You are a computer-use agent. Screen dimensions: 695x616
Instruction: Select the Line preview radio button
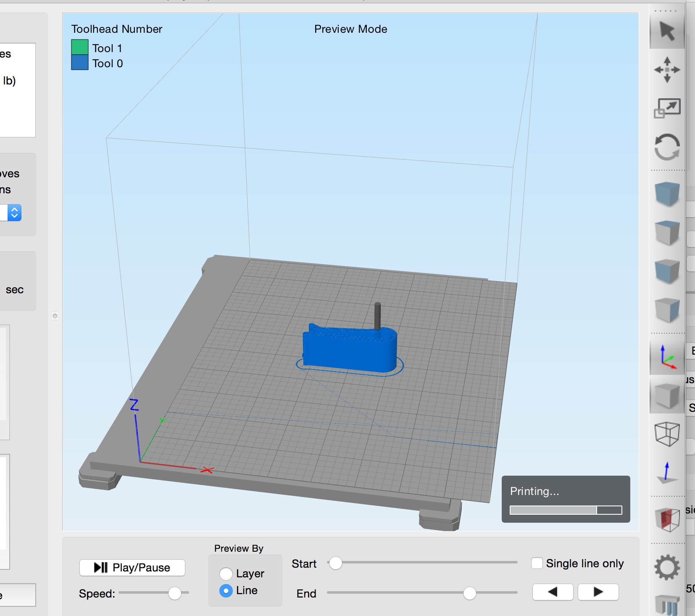(x=226, y=591)
